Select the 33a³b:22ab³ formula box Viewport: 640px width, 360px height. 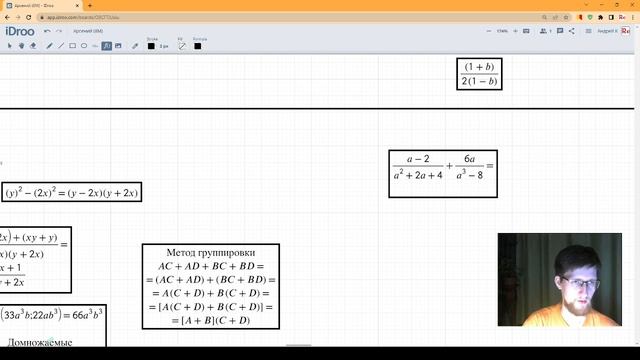coord(53,325)
